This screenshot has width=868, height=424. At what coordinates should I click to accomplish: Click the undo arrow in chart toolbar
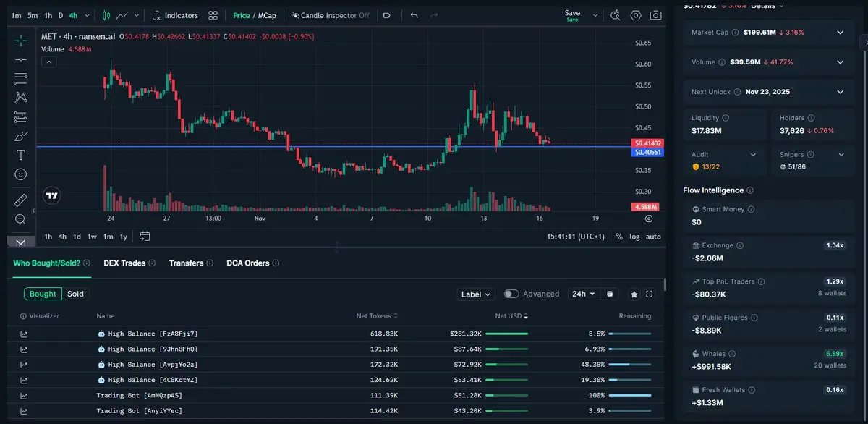coord(414,15)
